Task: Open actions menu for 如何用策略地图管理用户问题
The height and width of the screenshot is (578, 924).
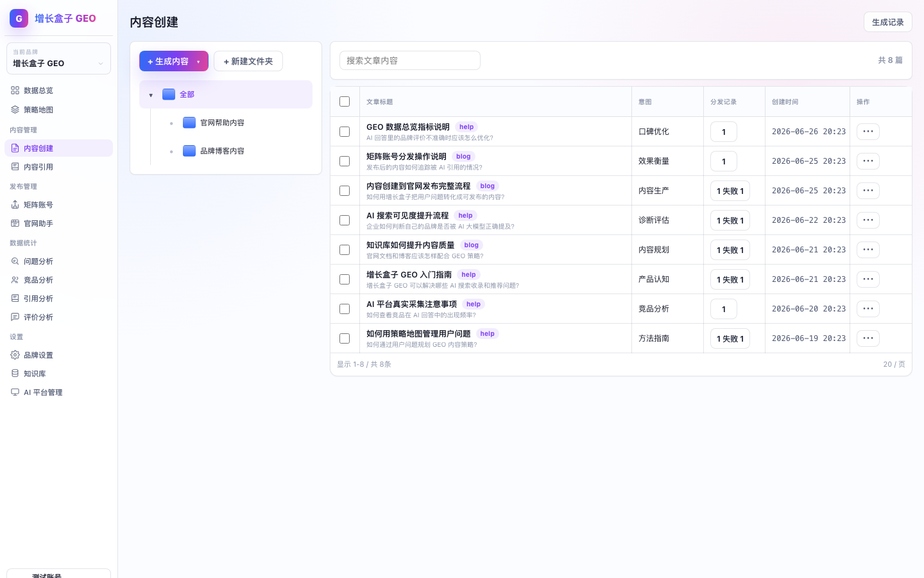Action: tap(868, 338)
